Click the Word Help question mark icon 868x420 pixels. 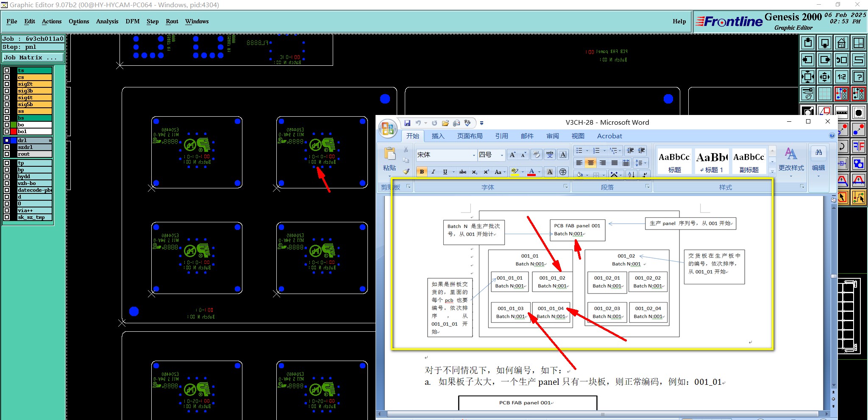click(832, 136)
